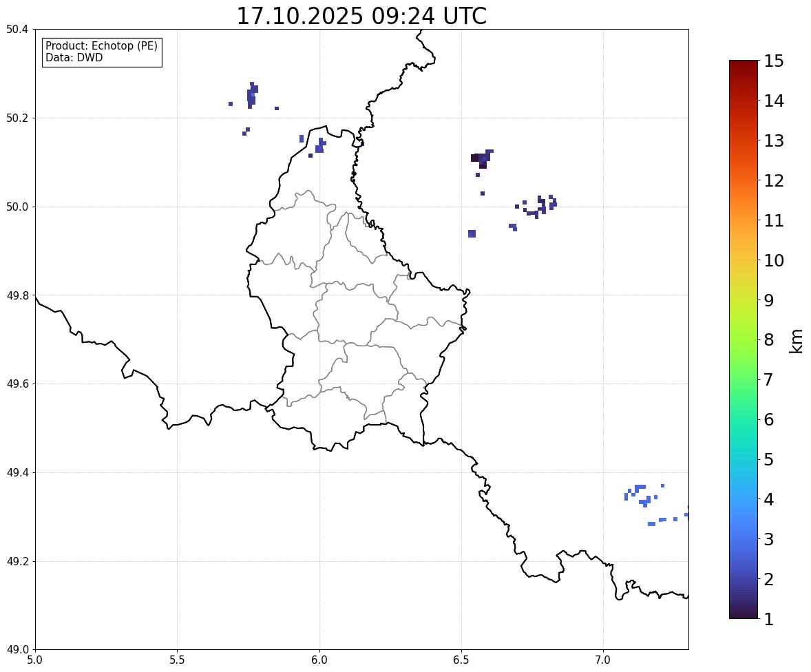Click colorbar tick label 7

(x=769, y=379)
